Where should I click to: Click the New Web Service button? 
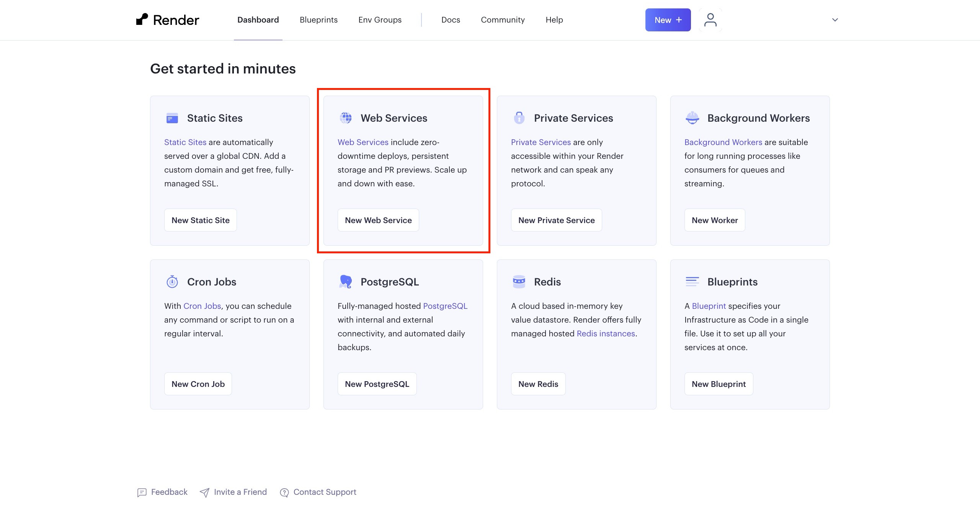(378, 220)
